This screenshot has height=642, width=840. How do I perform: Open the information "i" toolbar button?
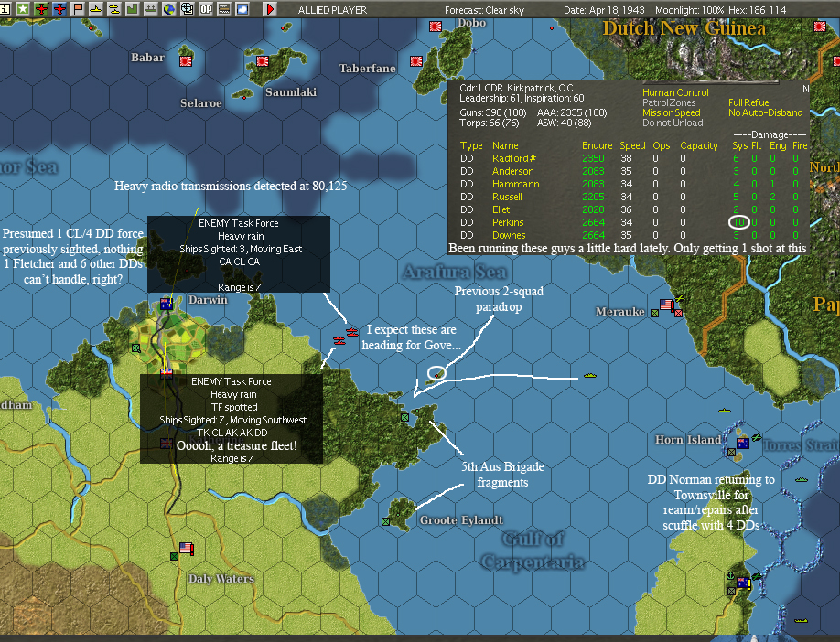click(x=5, y=8)
